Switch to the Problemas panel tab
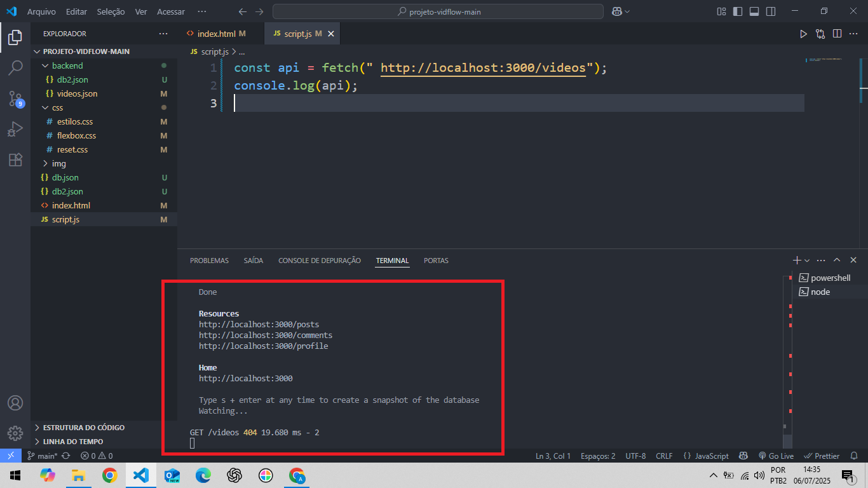This screenshot has width=868, height=488. click(209, 261)
